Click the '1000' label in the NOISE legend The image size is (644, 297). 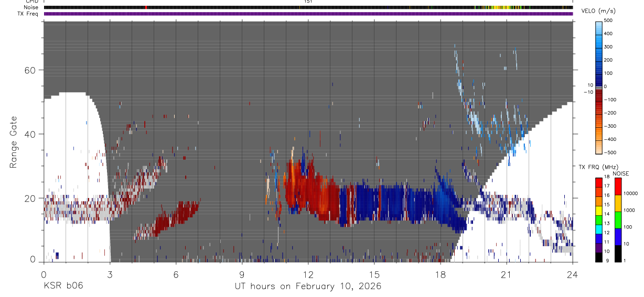[628, 211]
